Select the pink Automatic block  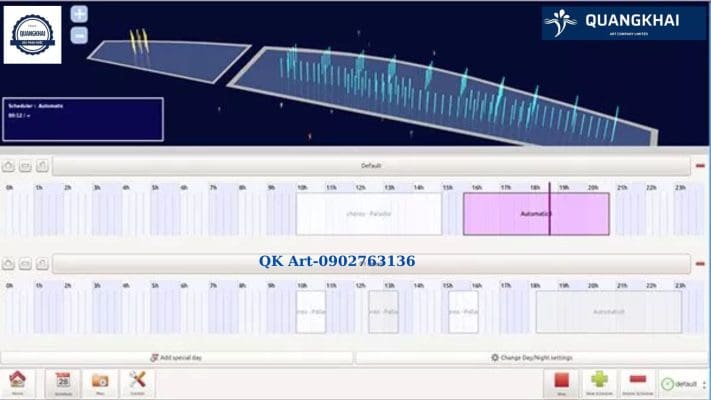click(x=536, y=214)
